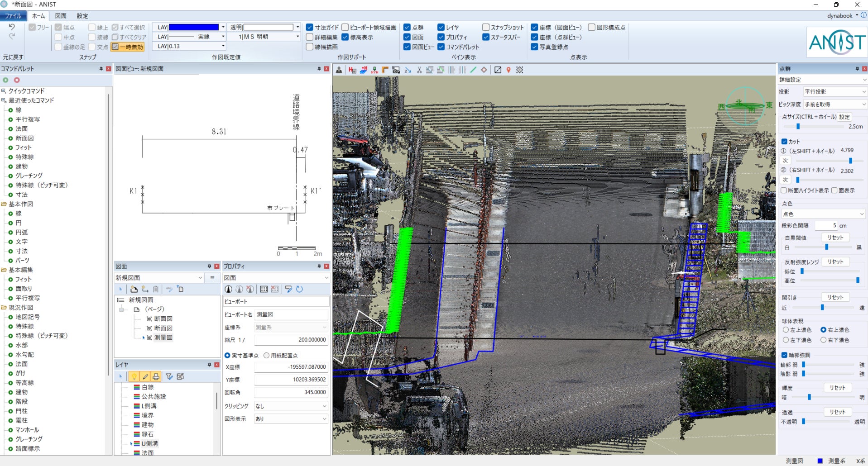Open the 投影 projection dropdown
This screenshot has width=868, height=466.
click(x=834, y=92)
